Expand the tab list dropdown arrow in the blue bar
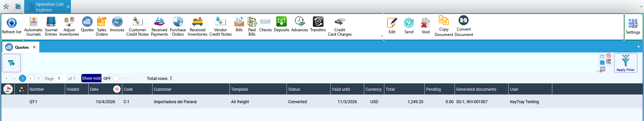This screenshot has width=644, height=121. [x=639, y=47]
